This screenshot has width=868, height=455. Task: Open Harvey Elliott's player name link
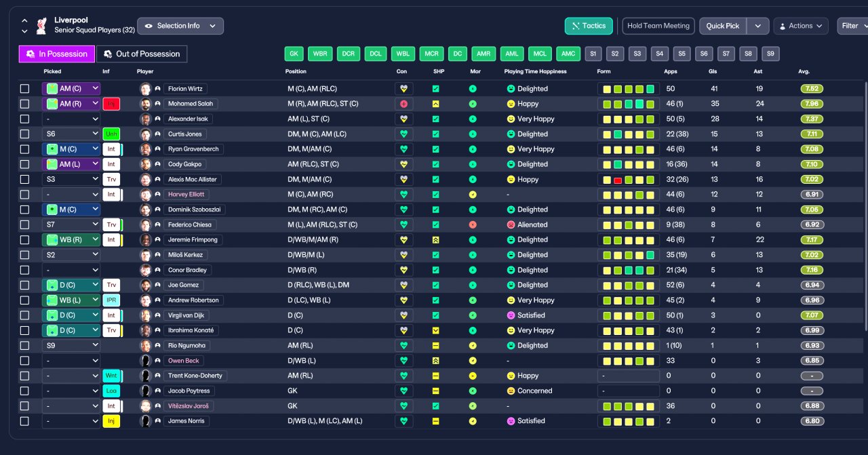(x=186, y=195)
